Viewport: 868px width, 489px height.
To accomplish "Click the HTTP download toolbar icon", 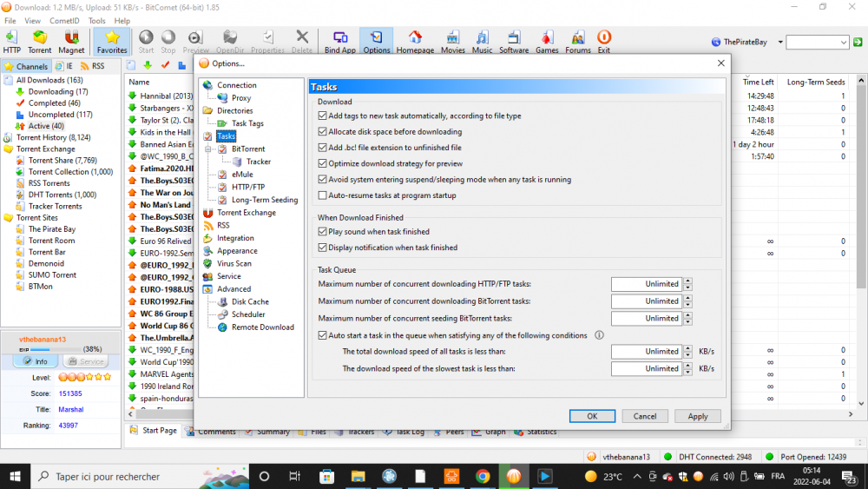I will coord(11,42).
